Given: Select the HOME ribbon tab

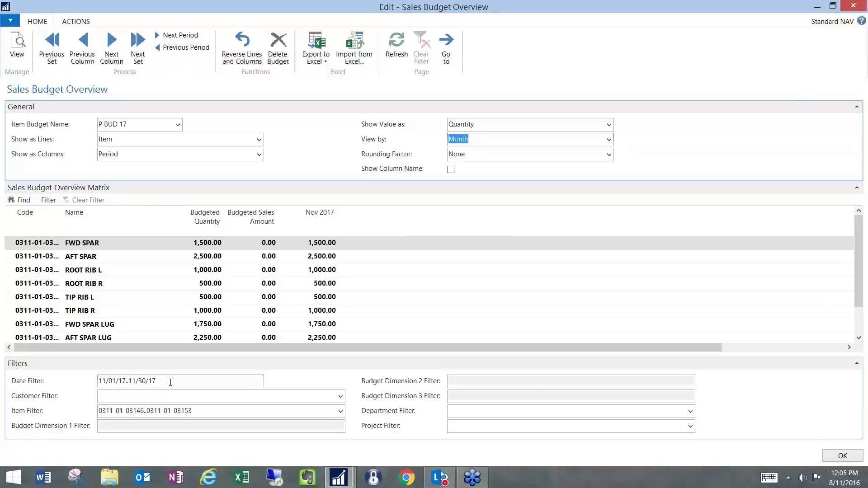Looking at the screenshot, I should point(37,21).
